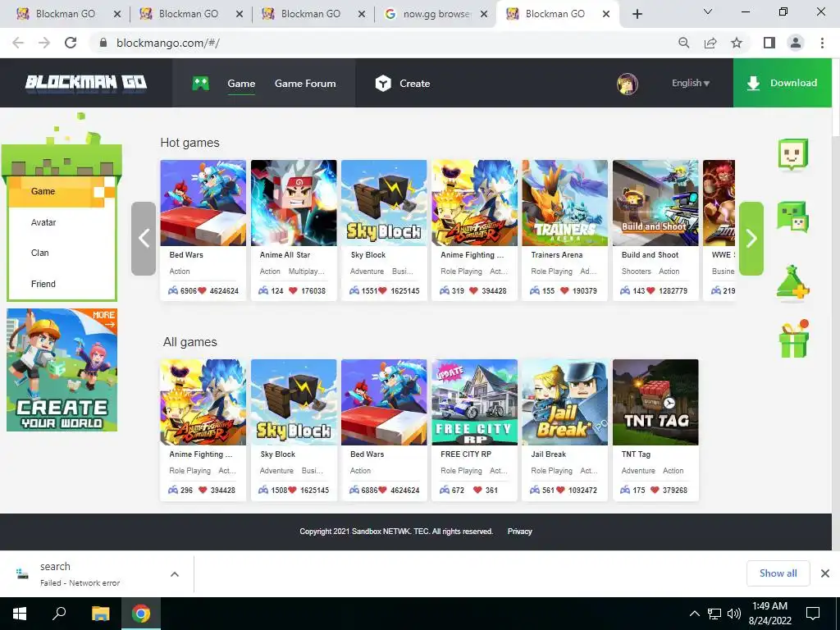This screenshot has height=630, width=840.
Task: Click the volume icon in system tray
Action: [x=734, y=614]
